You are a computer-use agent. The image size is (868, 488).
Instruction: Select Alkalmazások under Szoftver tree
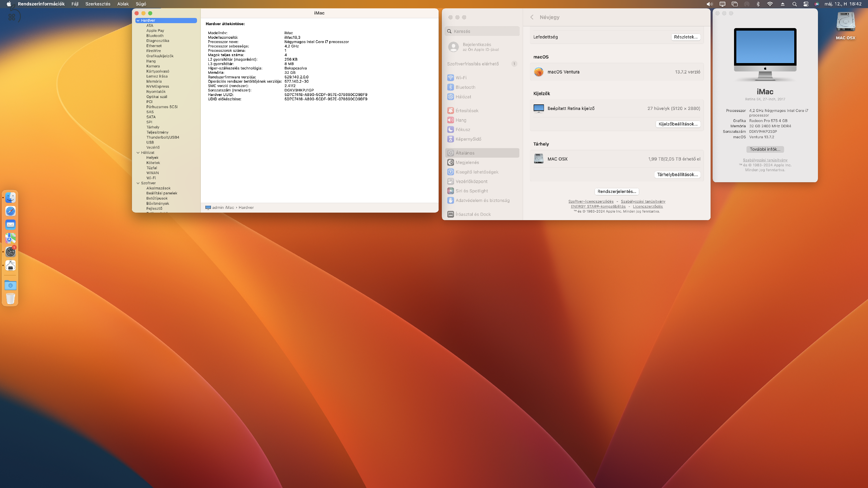[158, 188]
